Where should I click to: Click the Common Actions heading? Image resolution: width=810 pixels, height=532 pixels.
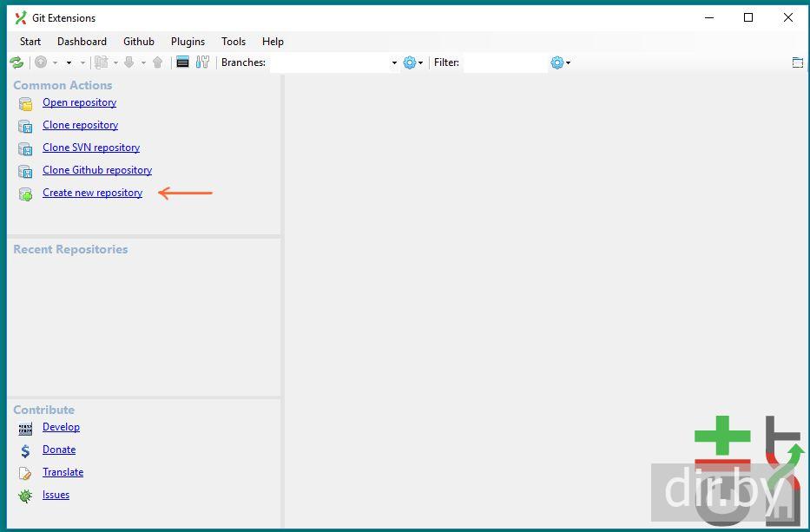63,85
